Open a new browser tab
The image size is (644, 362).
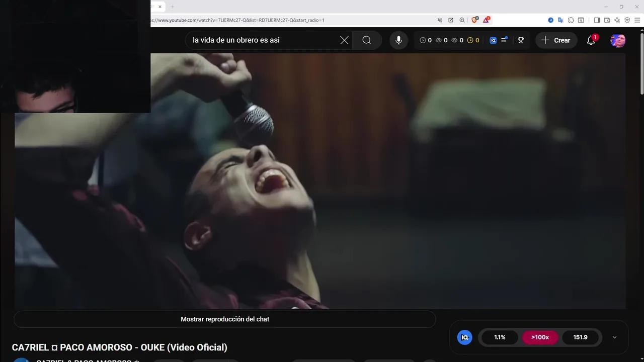click(x=172, y=7)
